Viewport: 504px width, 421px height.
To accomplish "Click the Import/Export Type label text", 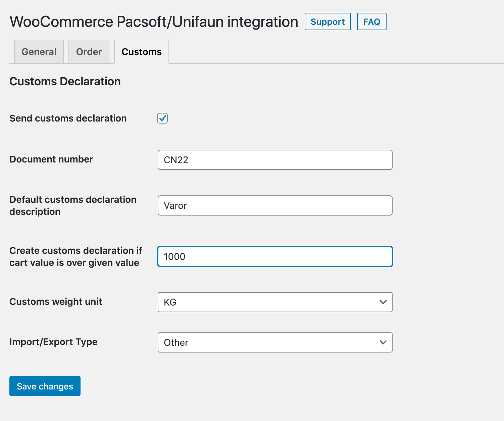I will pos(53,342).
